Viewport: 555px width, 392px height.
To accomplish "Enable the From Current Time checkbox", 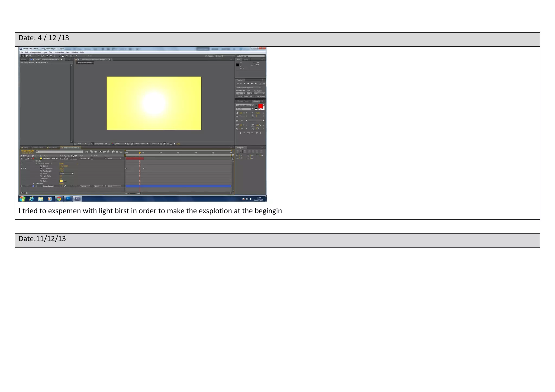I will 237,96.
